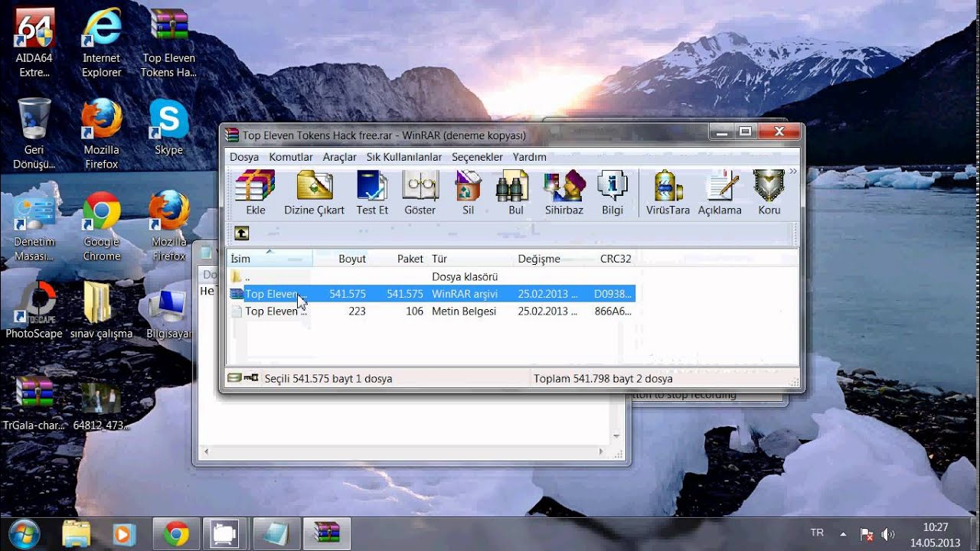Sort by Boyut column header

click(x=341, y=259)
